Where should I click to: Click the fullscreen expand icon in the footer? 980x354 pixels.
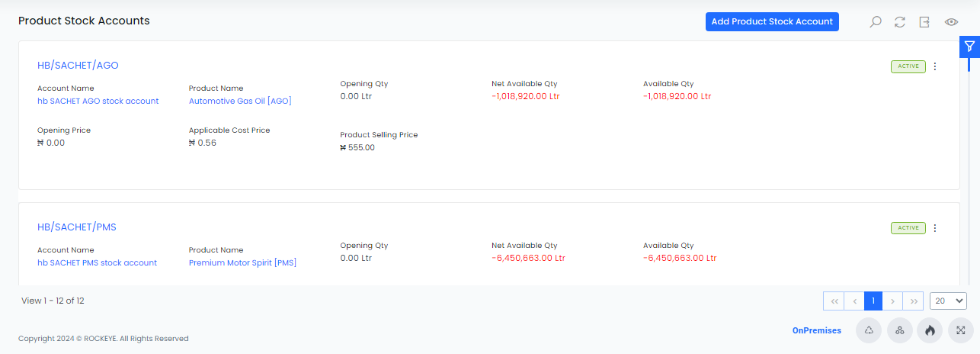click(961, 330)
